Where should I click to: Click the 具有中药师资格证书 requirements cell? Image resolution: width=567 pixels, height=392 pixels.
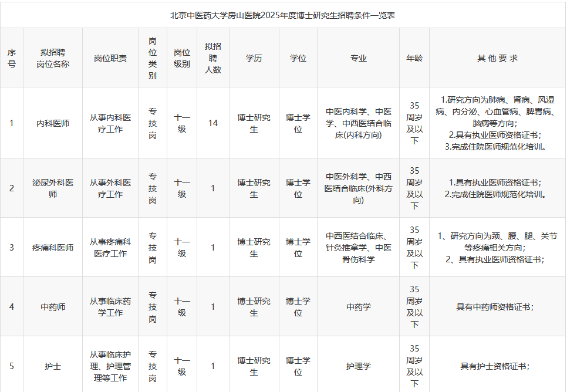click(498, 307)
